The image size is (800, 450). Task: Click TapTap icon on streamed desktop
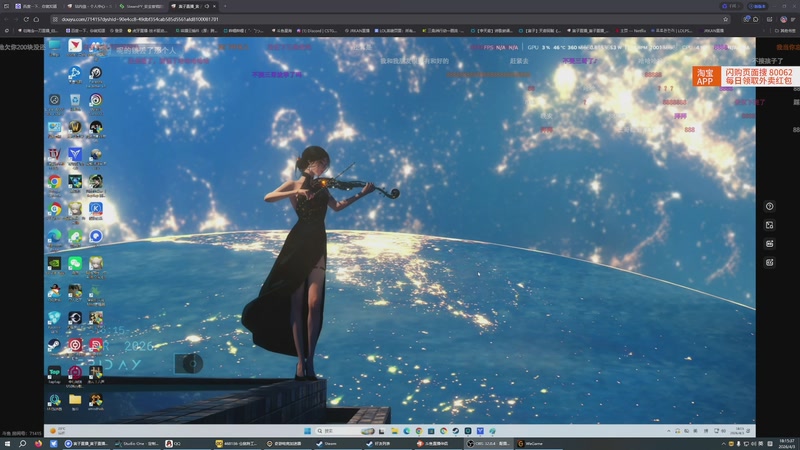pyautogui.click(x=55, y=373)
